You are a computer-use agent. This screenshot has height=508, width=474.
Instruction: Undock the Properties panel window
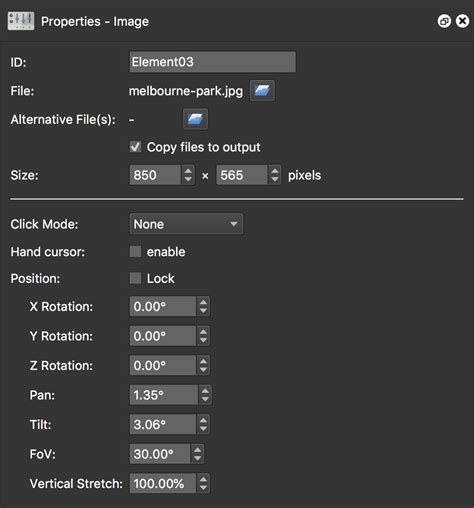(x=444, y=21)
